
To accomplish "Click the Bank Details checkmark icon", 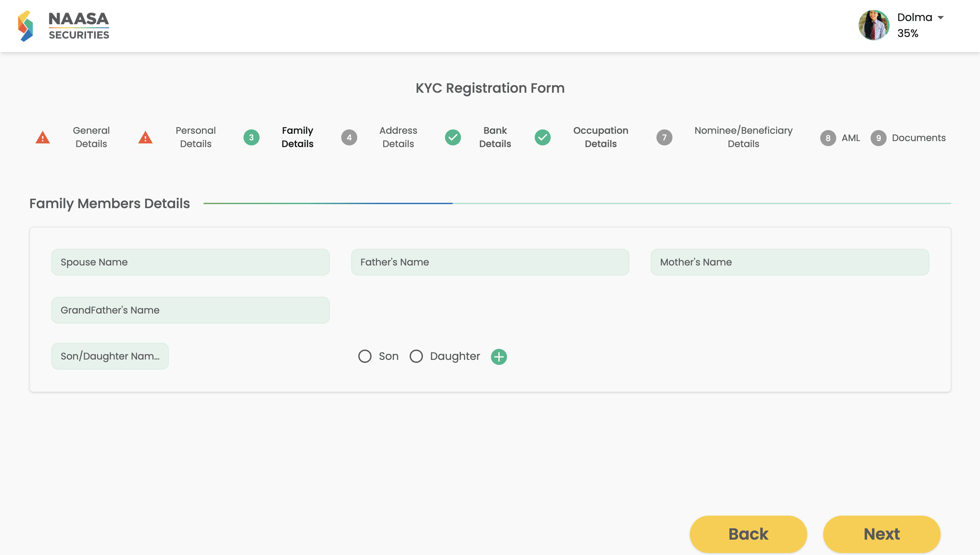I will [x=453, y=138].
